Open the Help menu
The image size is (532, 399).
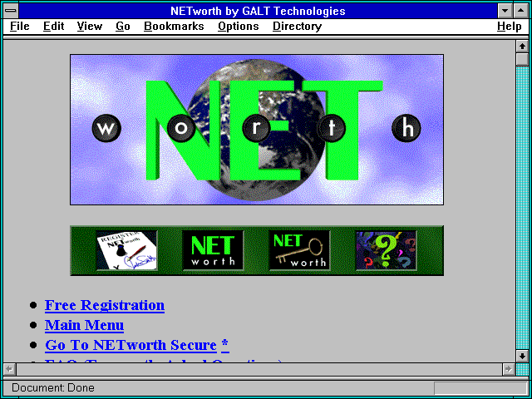click(x=510, y=27)
